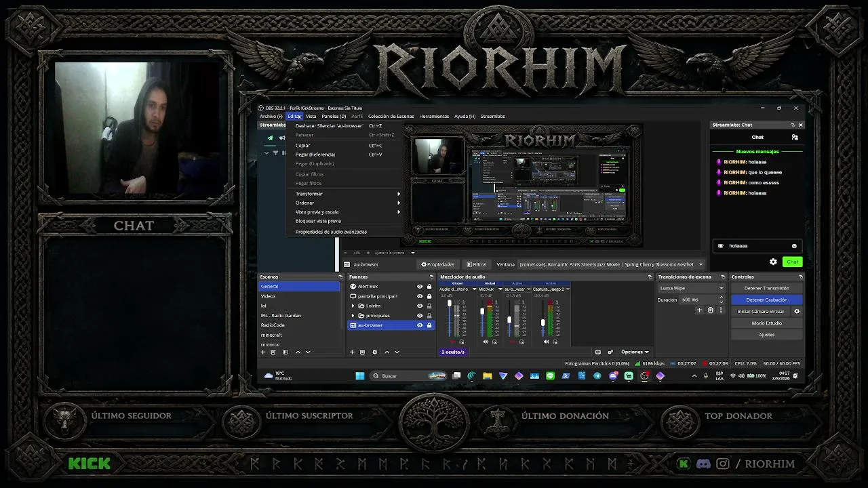The height and width of the screenshot is (488, 868).
Task: Open emoji picker in the chat input
Action: (x=794, y=246)
